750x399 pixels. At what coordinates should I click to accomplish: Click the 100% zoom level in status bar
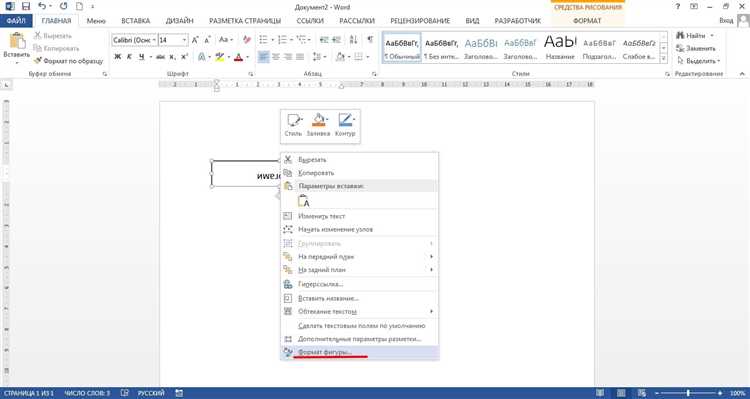tap(738, 393)
